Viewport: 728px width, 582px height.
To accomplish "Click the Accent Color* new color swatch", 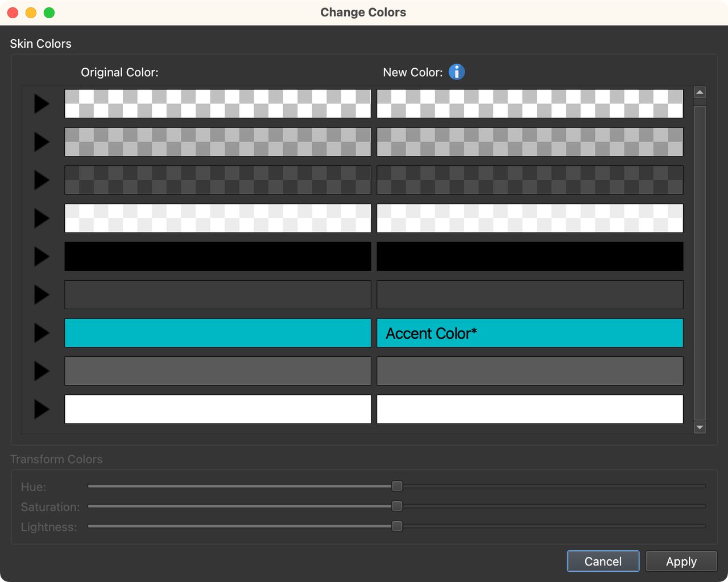I will click(530, 333).
